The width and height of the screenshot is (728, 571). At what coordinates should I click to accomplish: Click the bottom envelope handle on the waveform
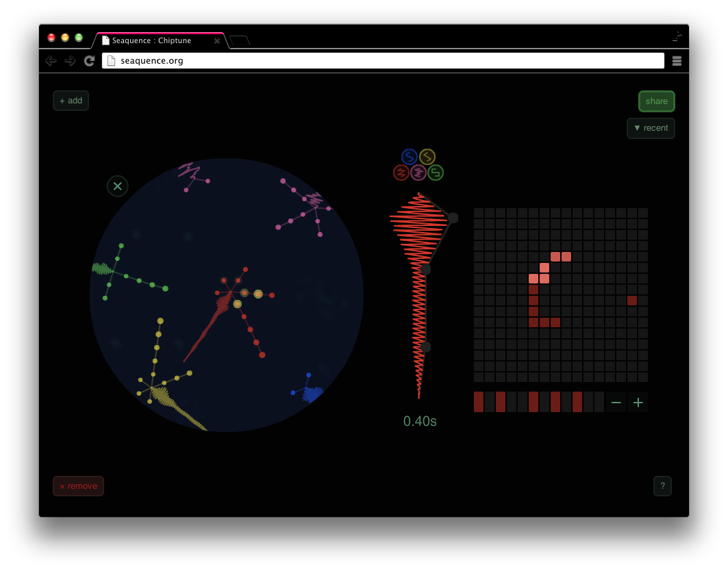425,346
